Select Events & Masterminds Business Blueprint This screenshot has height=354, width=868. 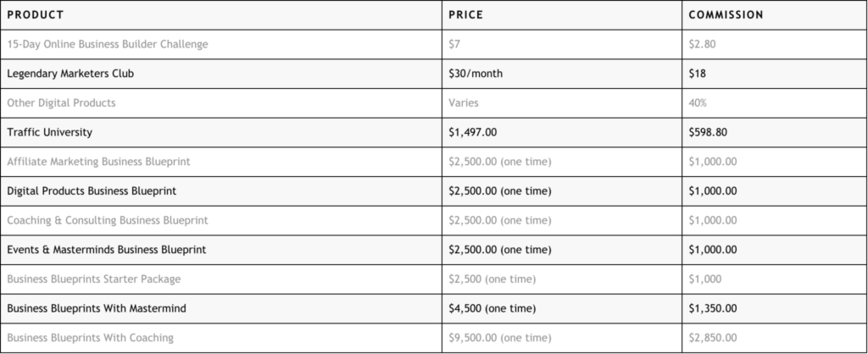click(106, 250)
